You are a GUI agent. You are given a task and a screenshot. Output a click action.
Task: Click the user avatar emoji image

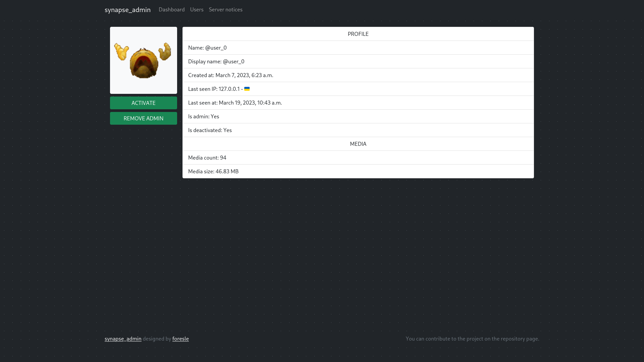click(x=143, y=60)
